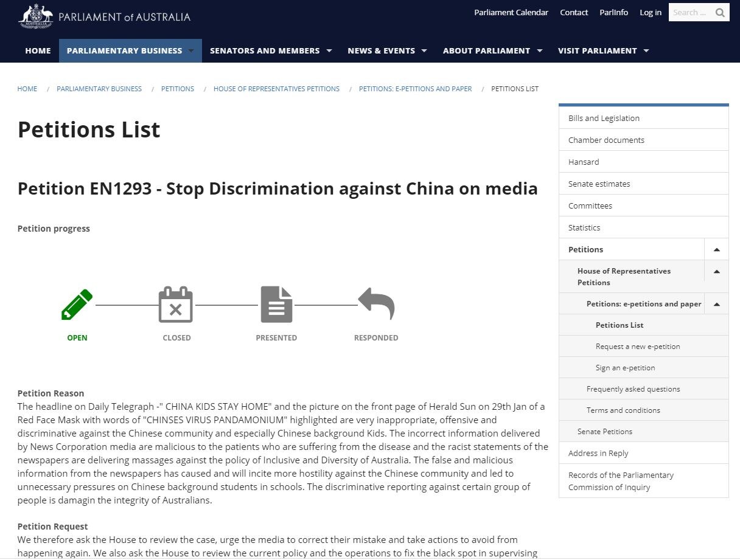The height and width of the screenshot is (560, 740).
Task: Select the SENATORS AND MEMBERS menu item
Action: (x=265, y=50)
